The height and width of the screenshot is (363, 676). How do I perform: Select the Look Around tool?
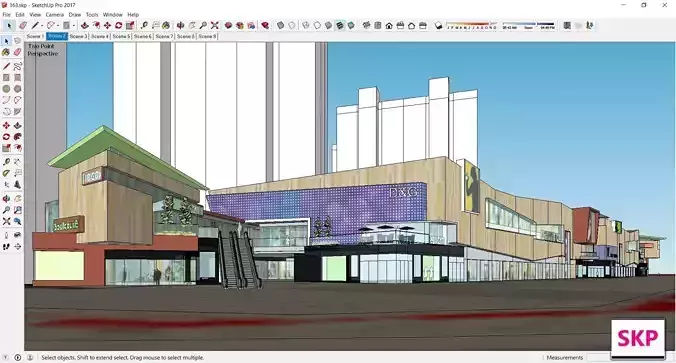click(x=17, y=235)
